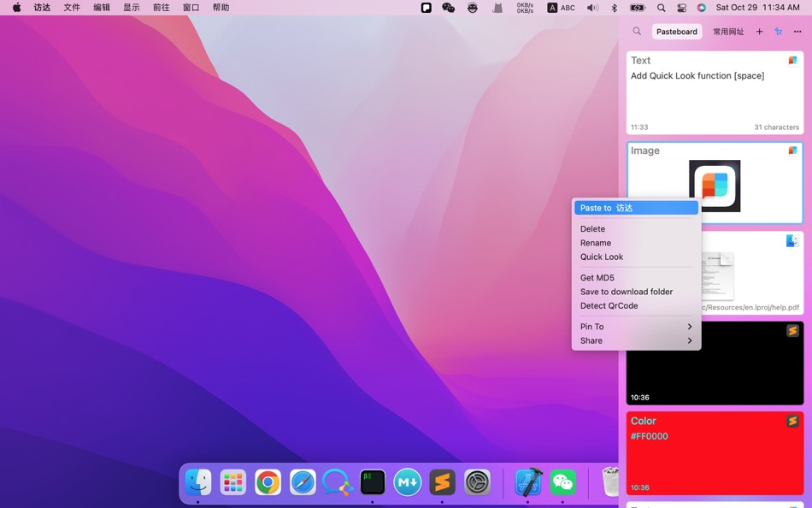Select Delete from the context menu

click(636, 228)
